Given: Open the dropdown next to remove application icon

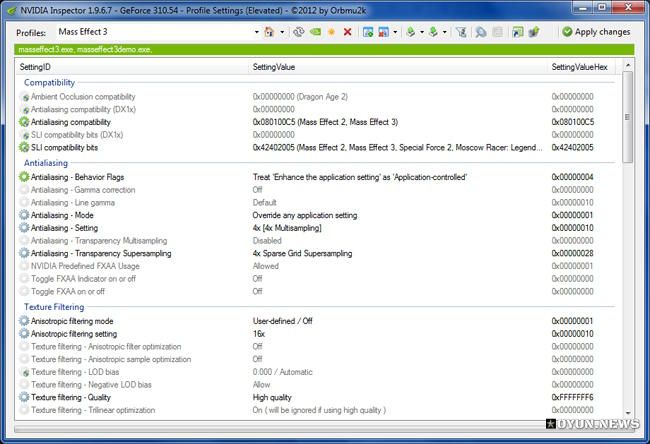Looking at the screenshot, I should pyautogui.click(x=395, y=32).
